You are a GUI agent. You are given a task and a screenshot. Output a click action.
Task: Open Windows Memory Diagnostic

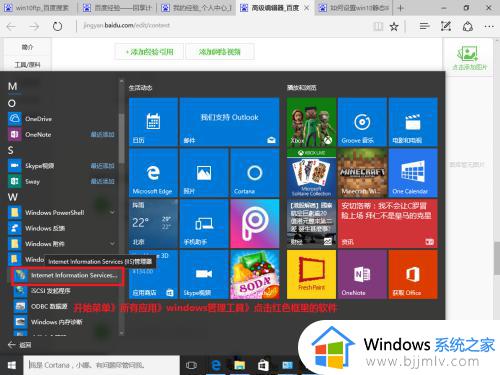click(65, 322)
